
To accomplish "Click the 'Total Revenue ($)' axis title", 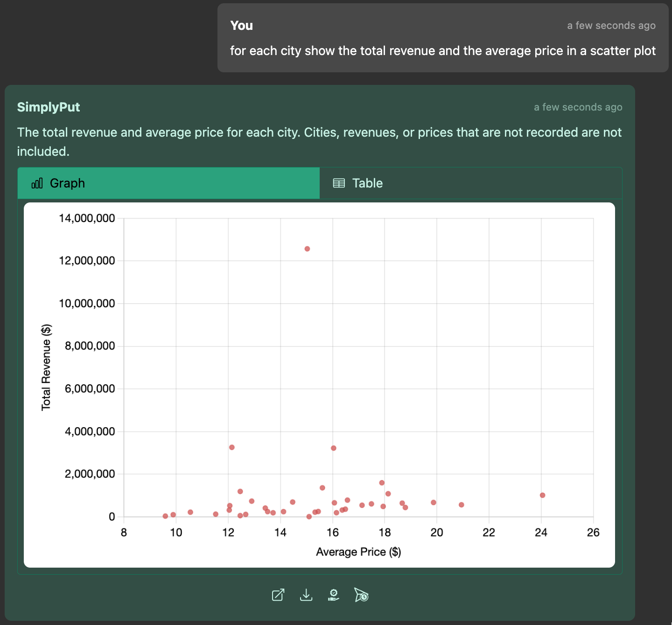I will [x=46, y=368].
